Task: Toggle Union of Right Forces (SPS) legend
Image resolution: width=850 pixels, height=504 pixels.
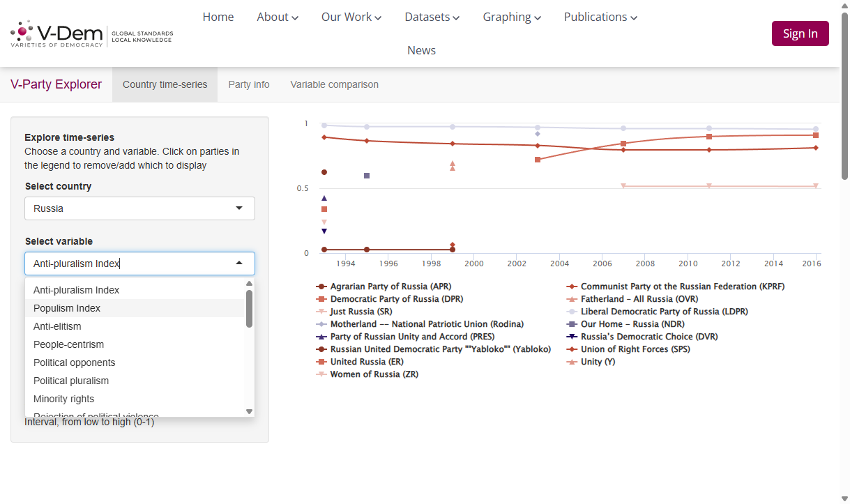Action: 628,349
